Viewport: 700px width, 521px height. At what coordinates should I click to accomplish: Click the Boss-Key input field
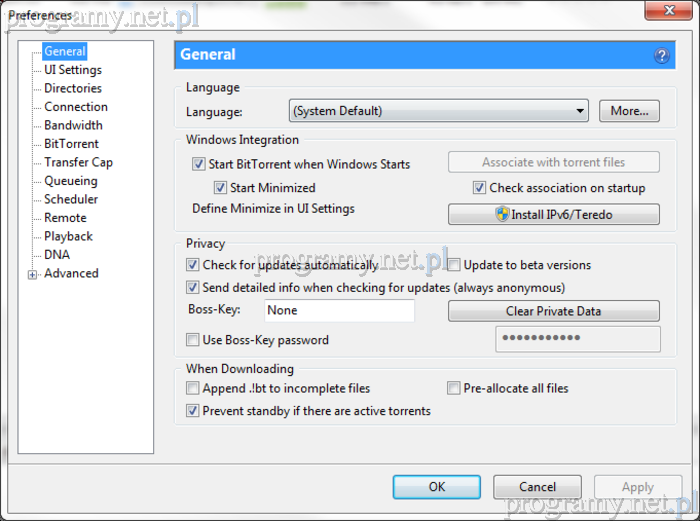pos(339,311)
